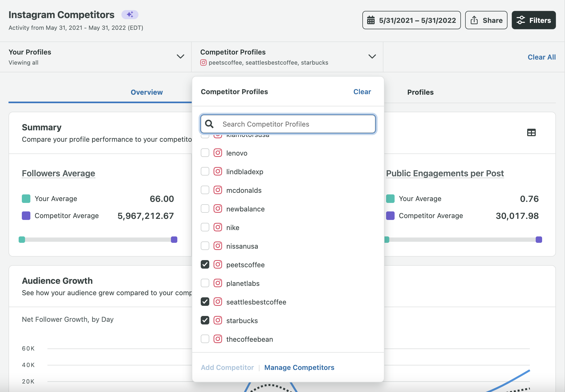Screen dimensions: 565x392
Task: Enable the planetlabs checkbox
Action: [x=205, y=283]
